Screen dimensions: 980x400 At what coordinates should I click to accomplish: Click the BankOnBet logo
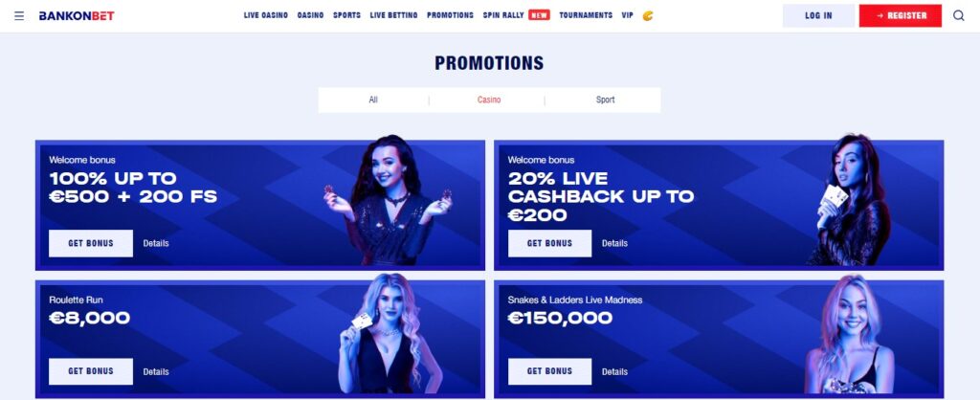tap(77, 15)
